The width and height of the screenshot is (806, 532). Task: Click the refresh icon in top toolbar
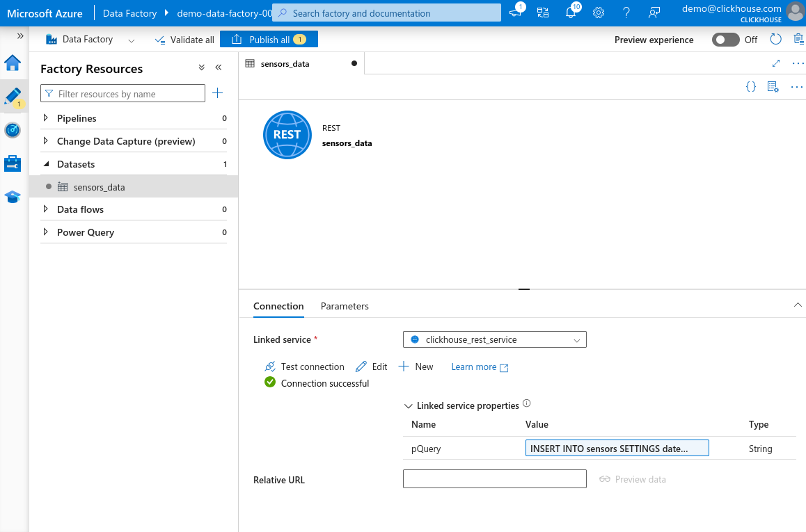click(776, 40)
